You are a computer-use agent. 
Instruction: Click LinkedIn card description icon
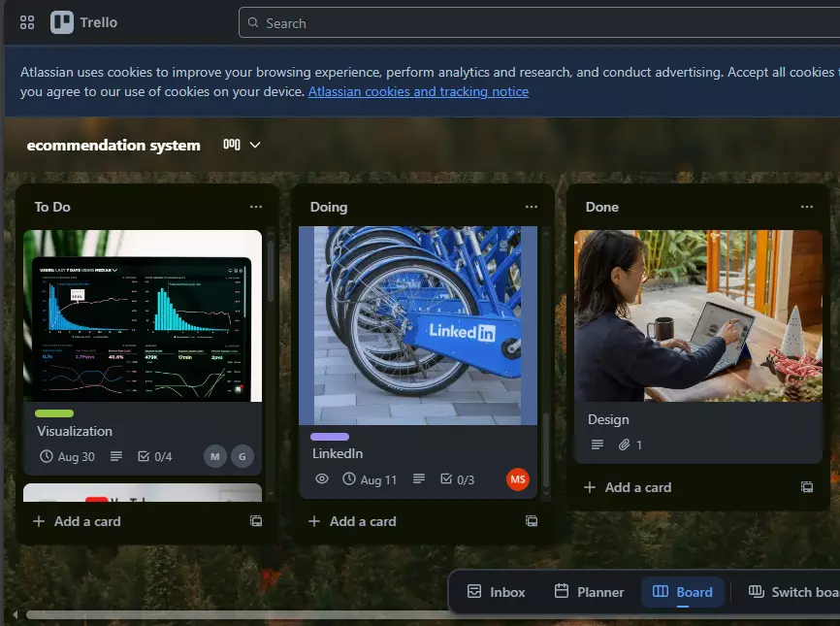pyautogui.click(x=419, y=478)
